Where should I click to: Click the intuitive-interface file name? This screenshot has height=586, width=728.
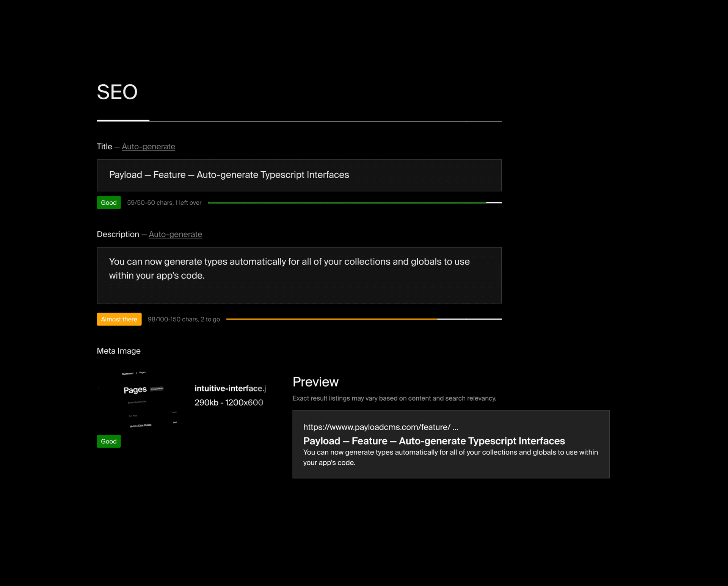[x=230, y=389]
